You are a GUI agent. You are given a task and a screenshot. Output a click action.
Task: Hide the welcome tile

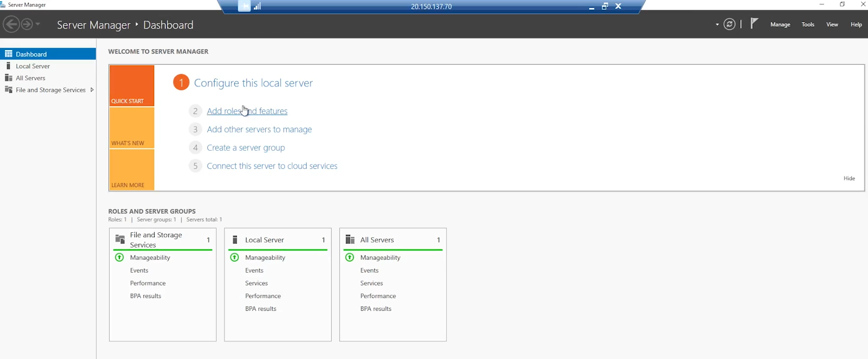point(849,178)
